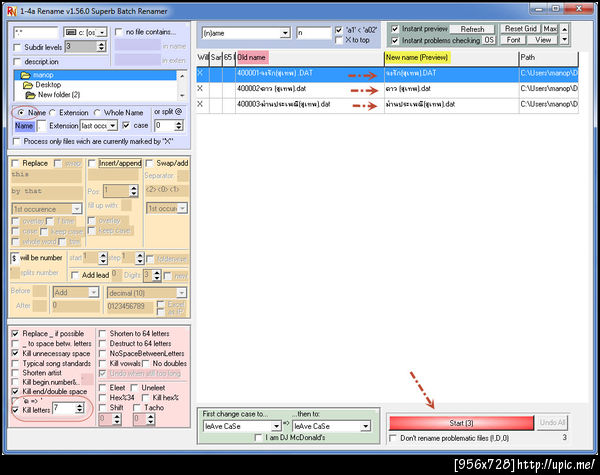Click the Font button

point(514,40)
